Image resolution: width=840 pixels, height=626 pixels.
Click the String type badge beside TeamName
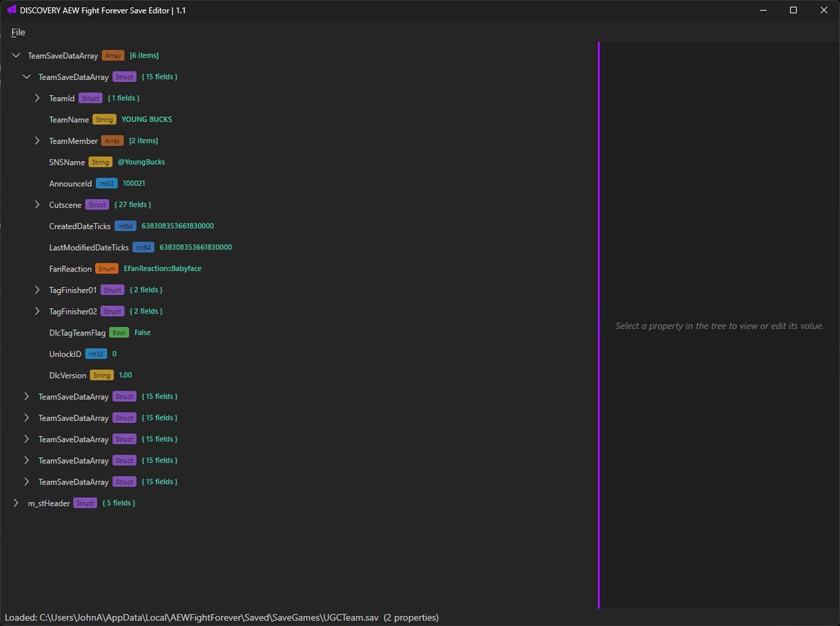(x=104, y=120)
